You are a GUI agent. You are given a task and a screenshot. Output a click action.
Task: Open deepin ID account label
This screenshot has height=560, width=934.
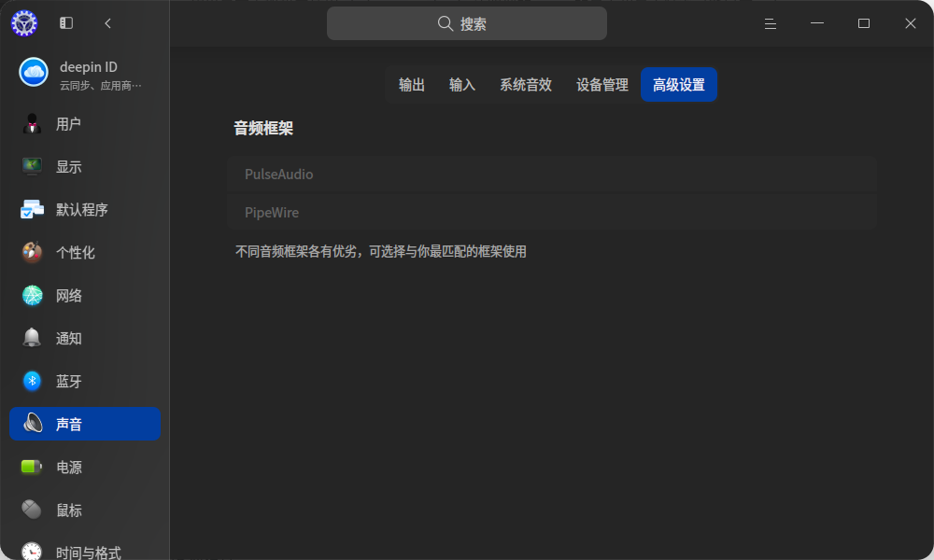(x=88, y=66)
